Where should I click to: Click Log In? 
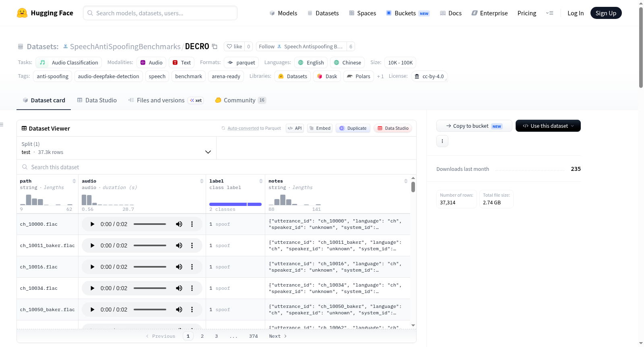coord(576,13)
